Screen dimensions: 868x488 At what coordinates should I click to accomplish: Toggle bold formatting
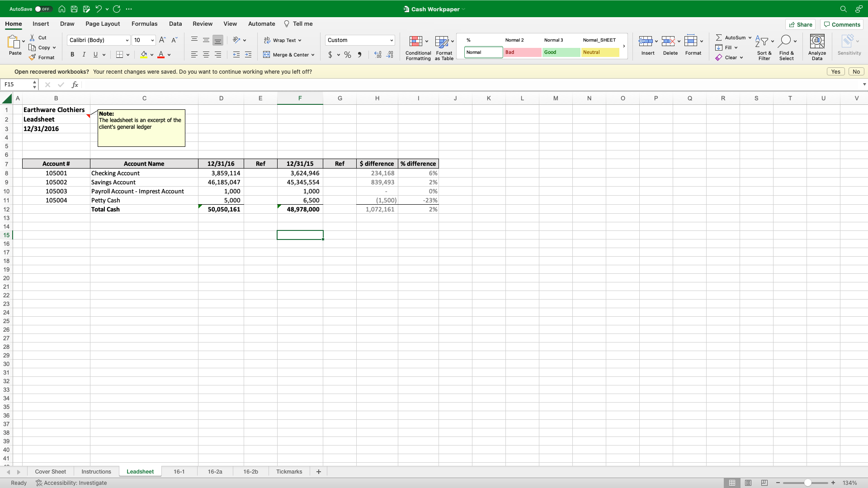pyautogui.click(x=72, y=54)
